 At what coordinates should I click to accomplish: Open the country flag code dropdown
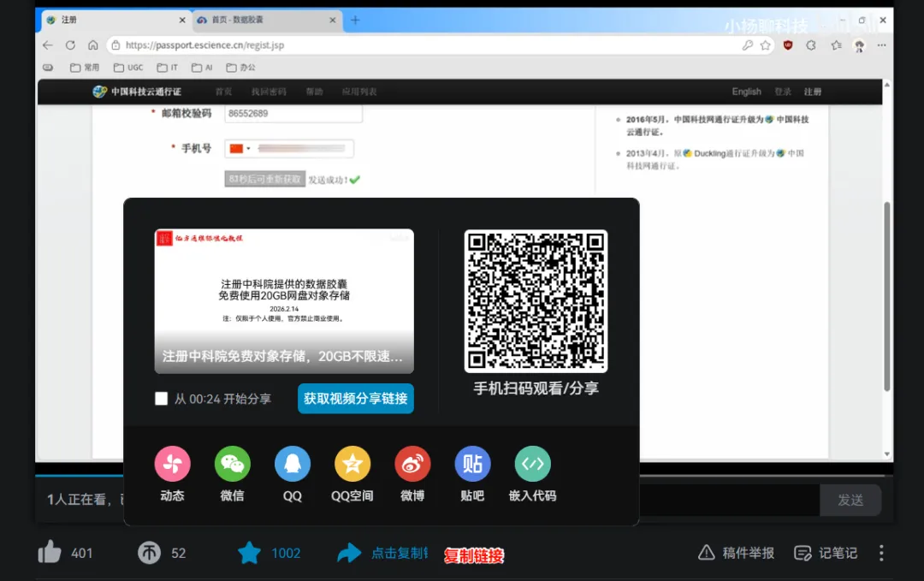point(240,149)
